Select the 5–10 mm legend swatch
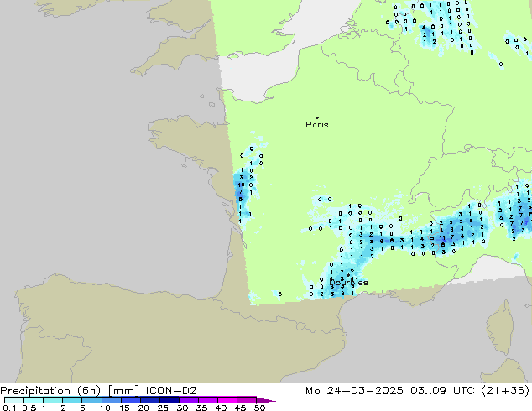 point(91,400)
